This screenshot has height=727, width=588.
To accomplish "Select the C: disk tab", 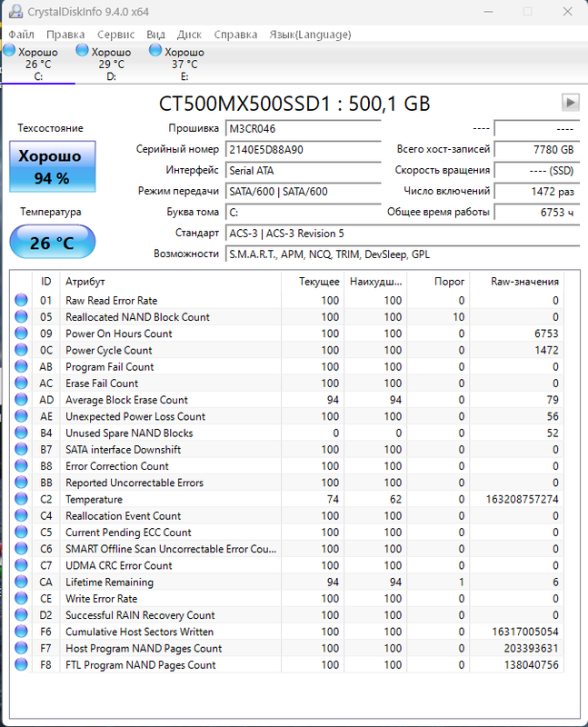I will point(38,64).
